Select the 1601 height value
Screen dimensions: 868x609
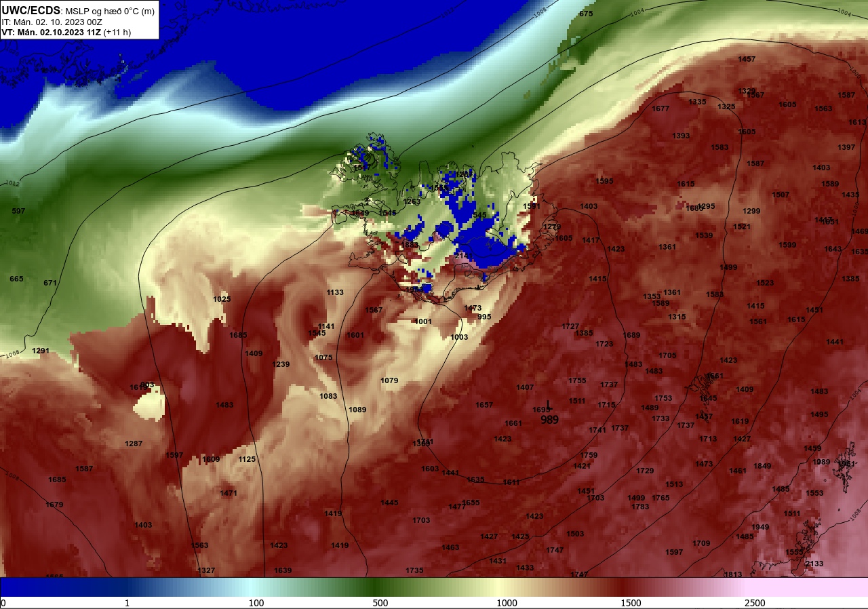click(x=355, y=335)
